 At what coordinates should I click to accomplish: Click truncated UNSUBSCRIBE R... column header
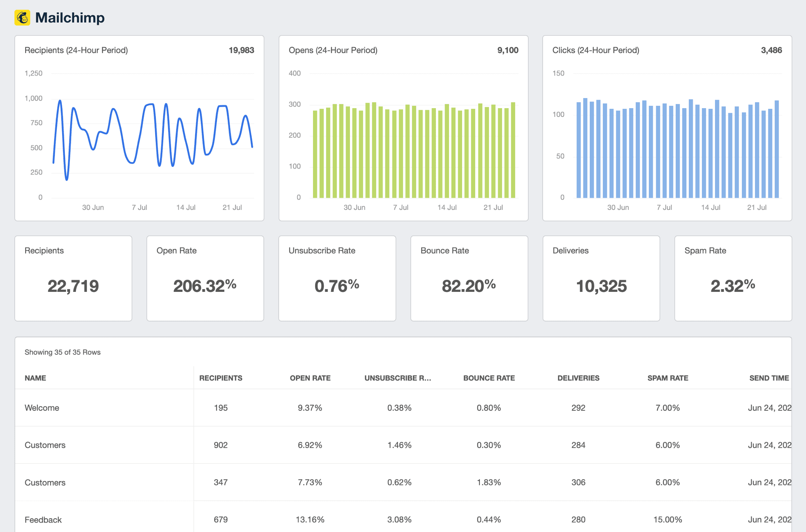pos(398,378)
